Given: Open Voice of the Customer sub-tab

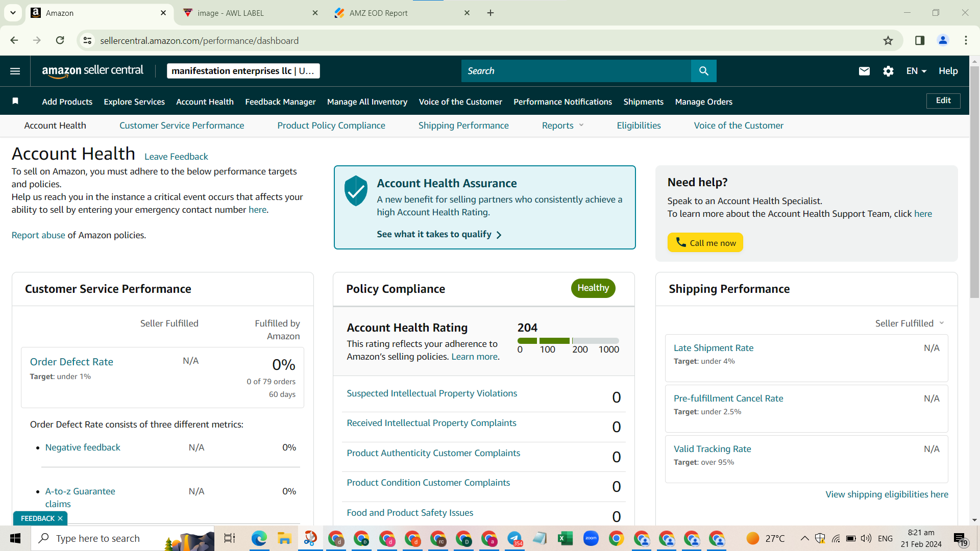Looking at the screenshot, I should [x=739, y=126].
